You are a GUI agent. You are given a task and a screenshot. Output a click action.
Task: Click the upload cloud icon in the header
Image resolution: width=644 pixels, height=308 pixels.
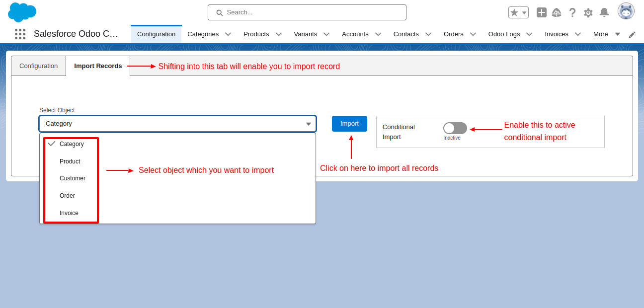pyautogui.click(x=557, y=12)
